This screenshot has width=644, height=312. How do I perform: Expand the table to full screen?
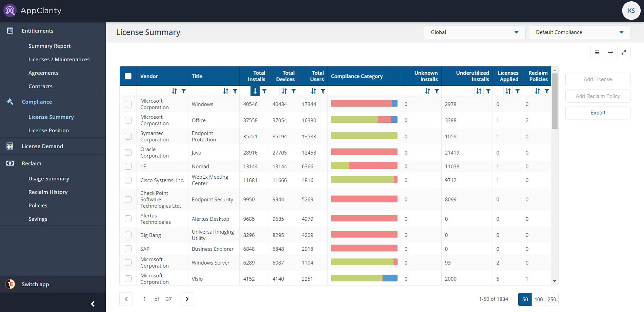[x=624, y=53]
